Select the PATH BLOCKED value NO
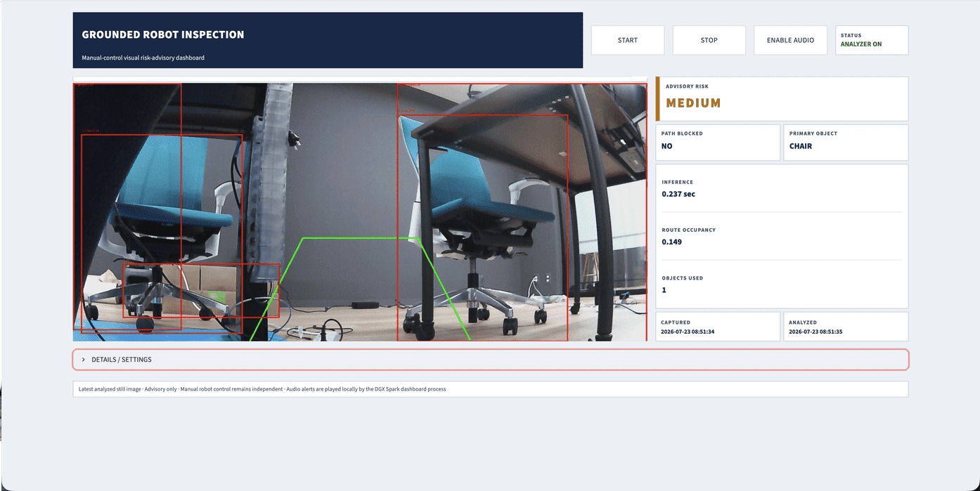This screenshot has height=491, width=980. (666, 146)
